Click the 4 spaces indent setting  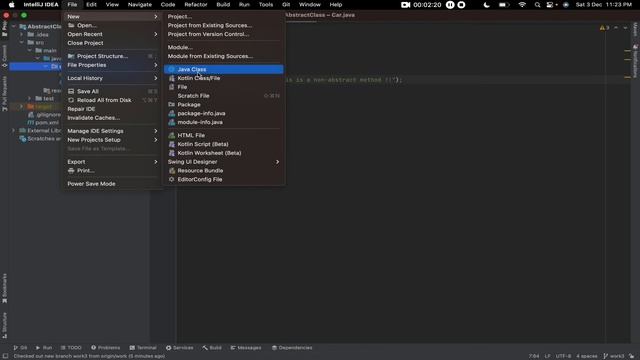pos(587,356)
